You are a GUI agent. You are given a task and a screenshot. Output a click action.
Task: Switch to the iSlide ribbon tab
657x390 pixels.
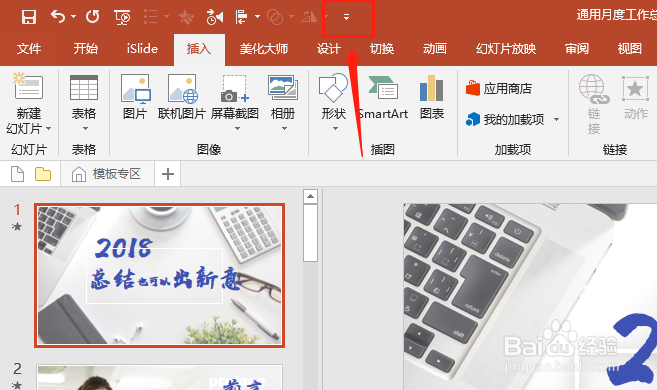[x=142, y=49]
